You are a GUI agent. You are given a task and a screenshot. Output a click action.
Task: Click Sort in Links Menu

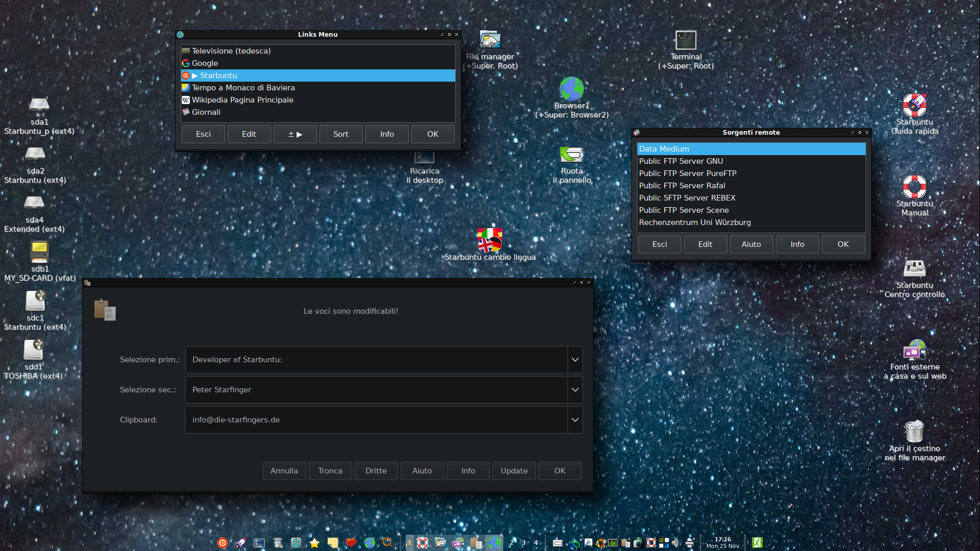341,134
